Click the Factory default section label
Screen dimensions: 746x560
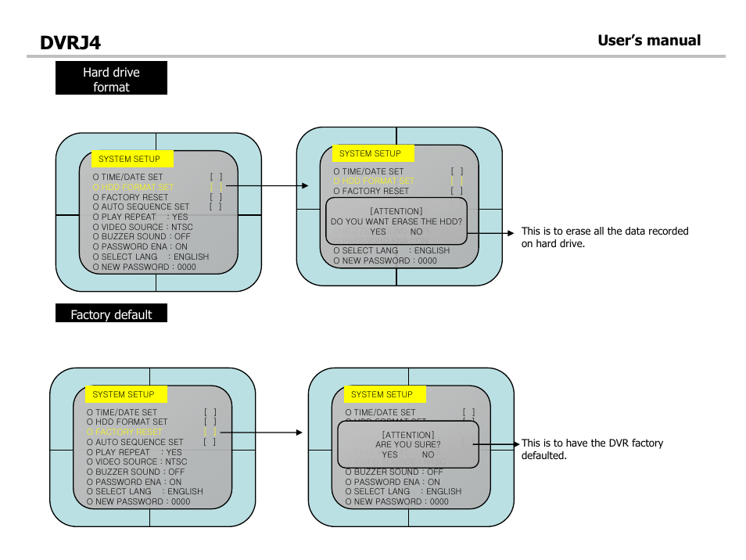pyautogui.click(x=111, y=313)
